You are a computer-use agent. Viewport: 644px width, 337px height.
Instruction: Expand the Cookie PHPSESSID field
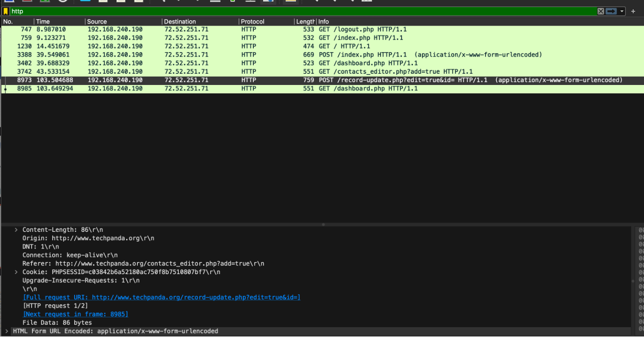coord(16,272)
